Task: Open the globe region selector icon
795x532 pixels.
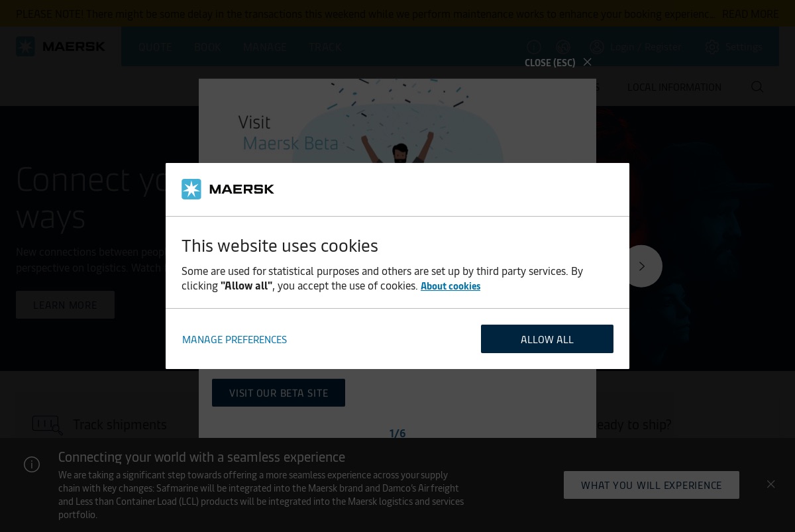Action: pyautogui.click(x=564, y=46)
